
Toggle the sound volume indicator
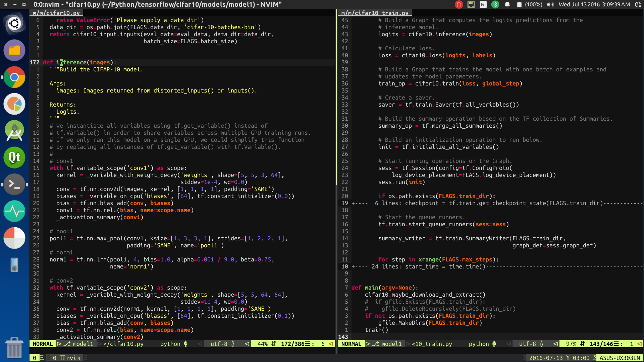(x=550, y=5)
